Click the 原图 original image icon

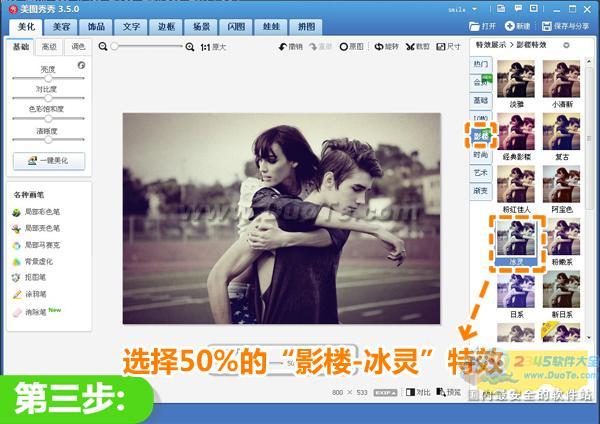click(x=344, y=47)
